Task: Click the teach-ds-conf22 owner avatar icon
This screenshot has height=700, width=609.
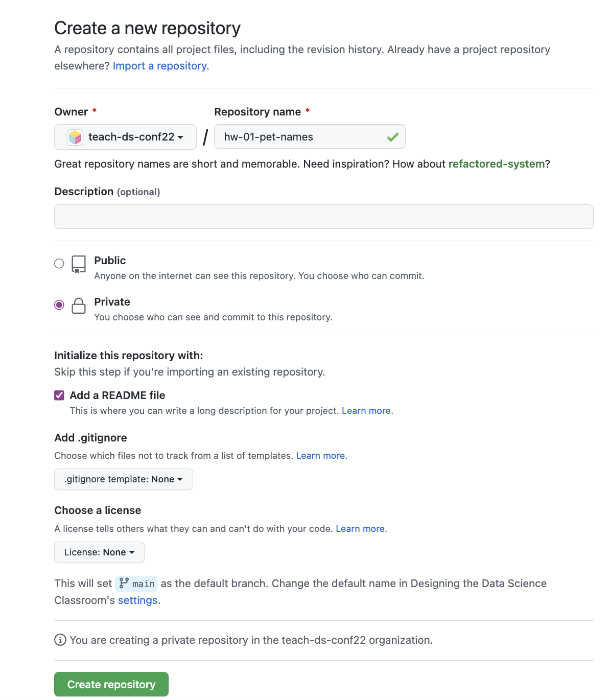Action: [75, 137]
